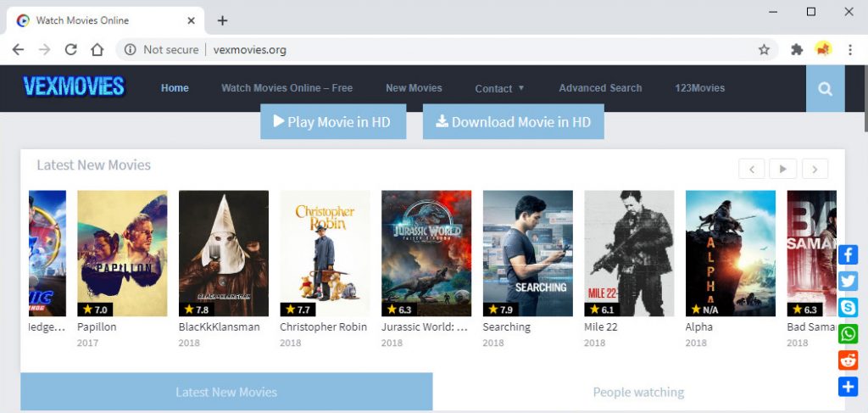Click the Mile 22 title link
The image size is (868, 413).
pos(601,327)
